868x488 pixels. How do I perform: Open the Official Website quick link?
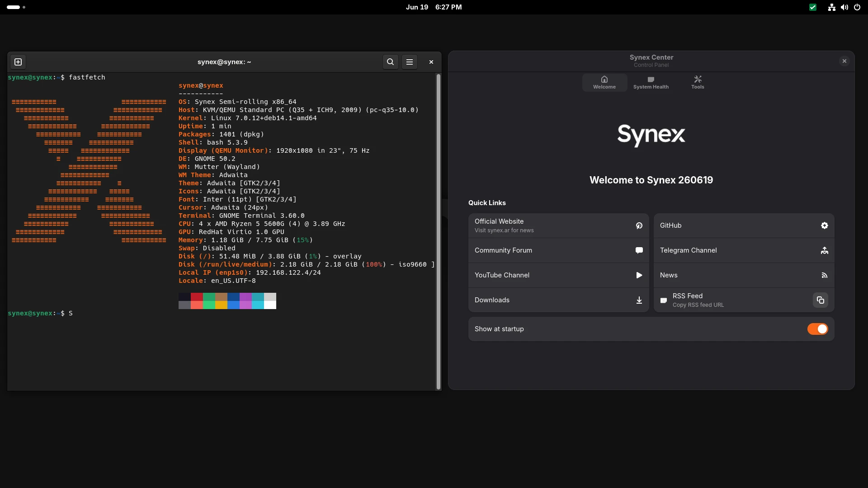click(x=558, y=225)
